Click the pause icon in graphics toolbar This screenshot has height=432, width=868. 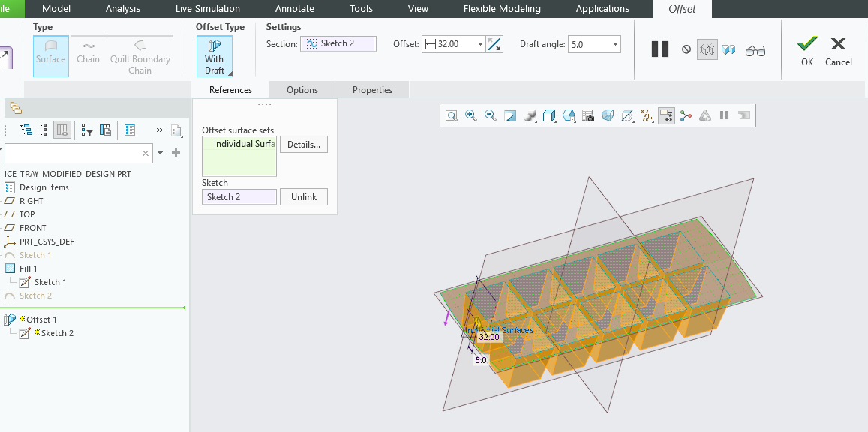point(724,115)
